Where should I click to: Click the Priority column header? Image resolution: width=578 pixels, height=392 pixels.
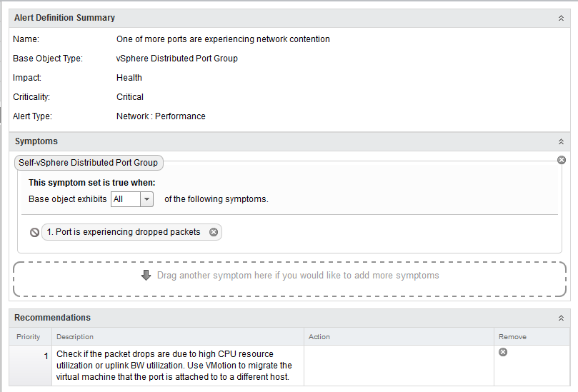tap(29, 337)
